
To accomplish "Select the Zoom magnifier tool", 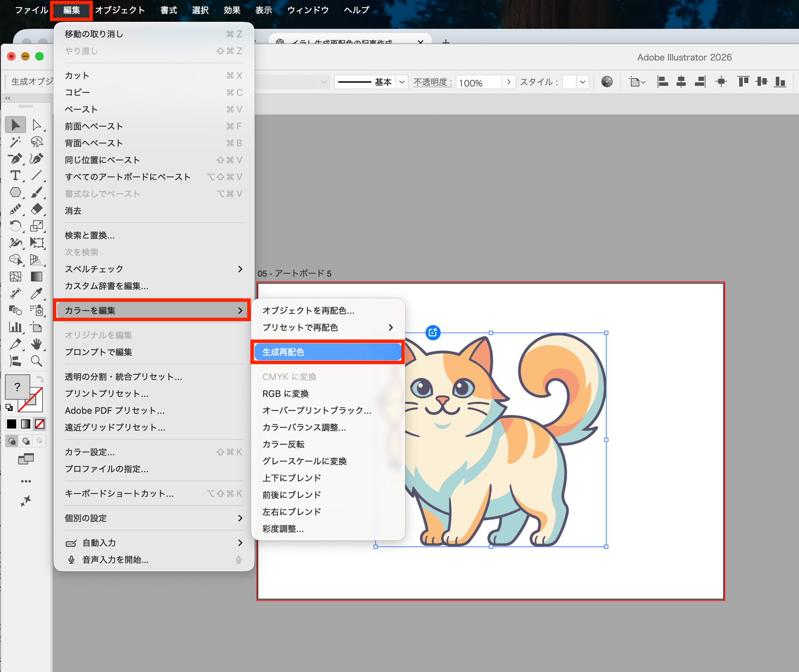I will [x=37, y=361].
